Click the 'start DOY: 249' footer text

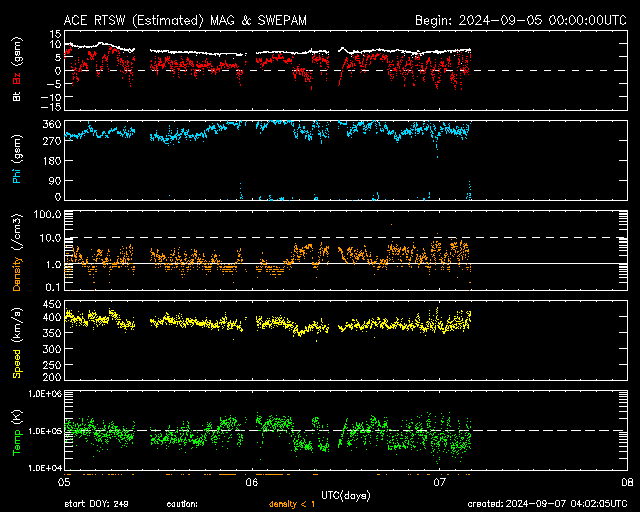click(96, 504)
